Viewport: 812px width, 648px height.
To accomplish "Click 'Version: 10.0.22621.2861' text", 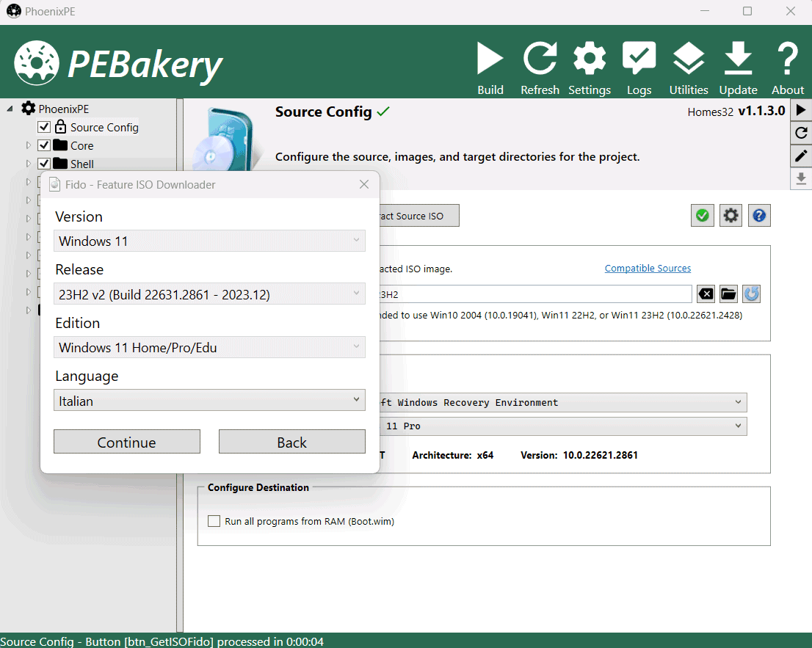I will click(579, 455).
